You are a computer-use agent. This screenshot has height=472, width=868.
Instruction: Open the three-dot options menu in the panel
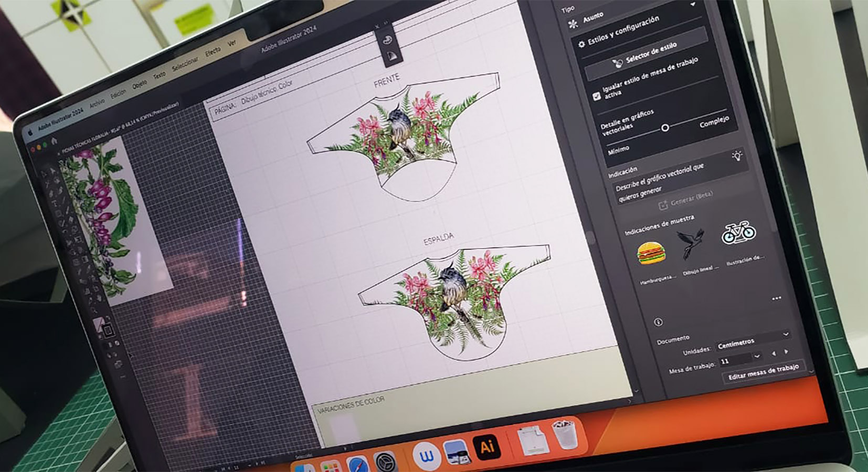click(777, 297)
